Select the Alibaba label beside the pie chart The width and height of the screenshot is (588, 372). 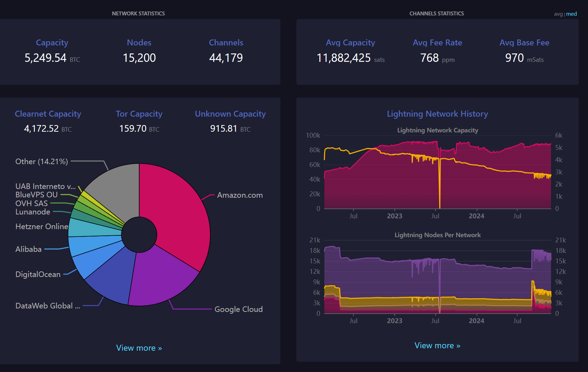click(29, 249)
